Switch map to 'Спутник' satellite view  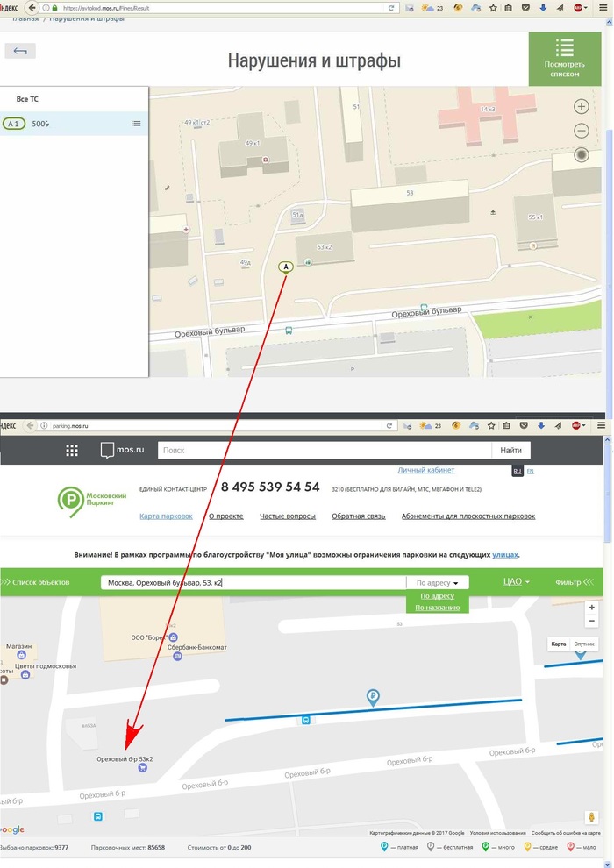point(583,644)
